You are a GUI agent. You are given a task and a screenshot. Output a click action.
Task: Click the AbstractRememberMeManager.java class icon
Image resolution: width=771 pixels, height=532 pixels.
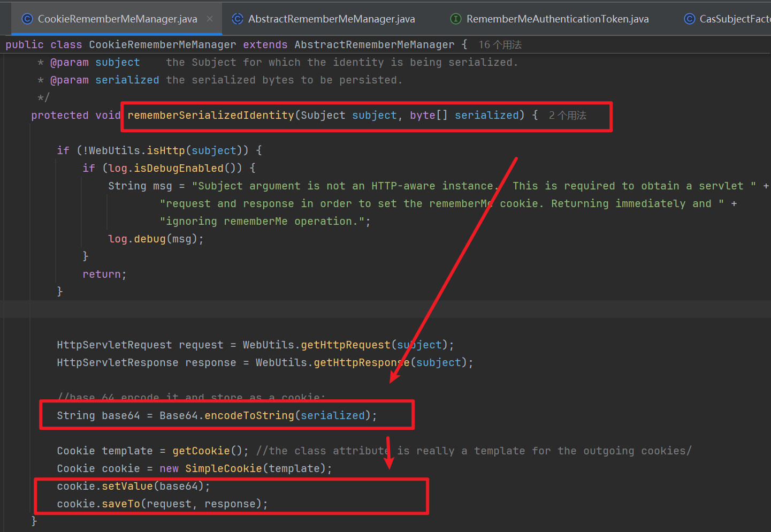(x=238, y=19)
